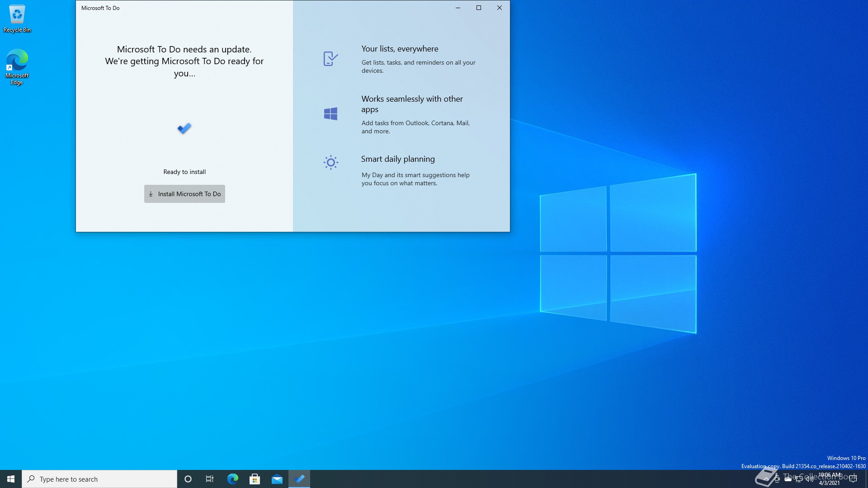Click the phone checkmark lists icon

330,59
